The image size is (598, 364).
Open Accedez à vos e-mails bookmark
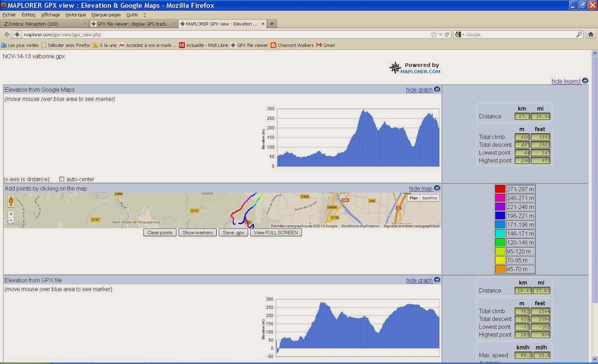click(148, 45)
